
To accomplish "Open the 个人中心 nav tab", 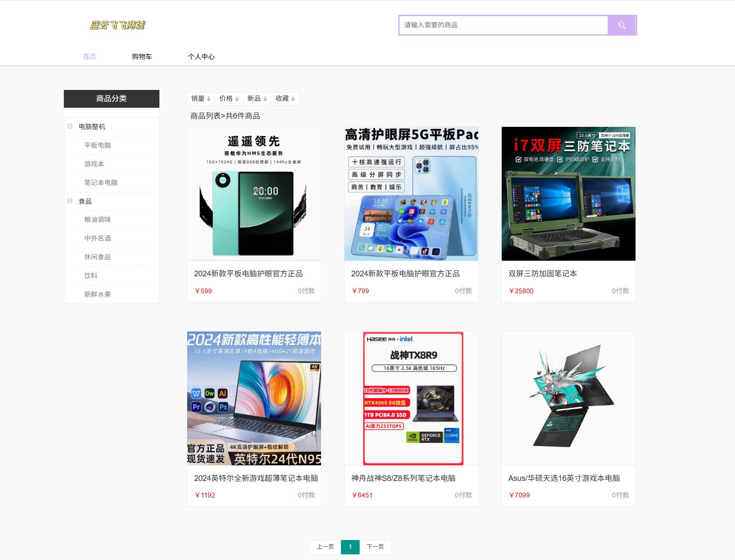I will click(x=201, y=56).
